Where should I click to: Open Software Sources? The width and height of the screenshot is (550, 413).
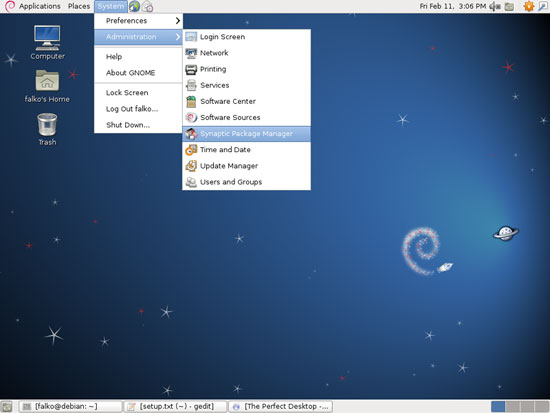tap(247, 118)
